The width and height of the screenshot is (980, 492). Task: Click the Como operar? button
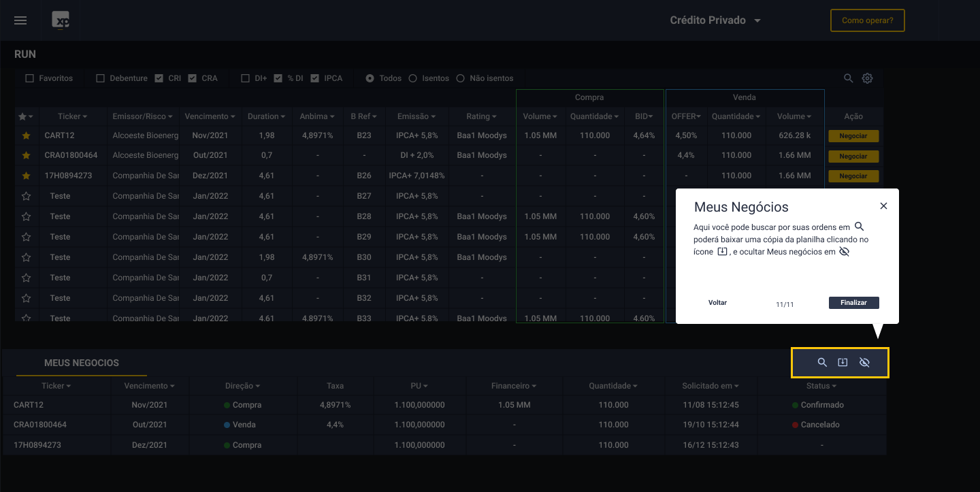[867, 20]
